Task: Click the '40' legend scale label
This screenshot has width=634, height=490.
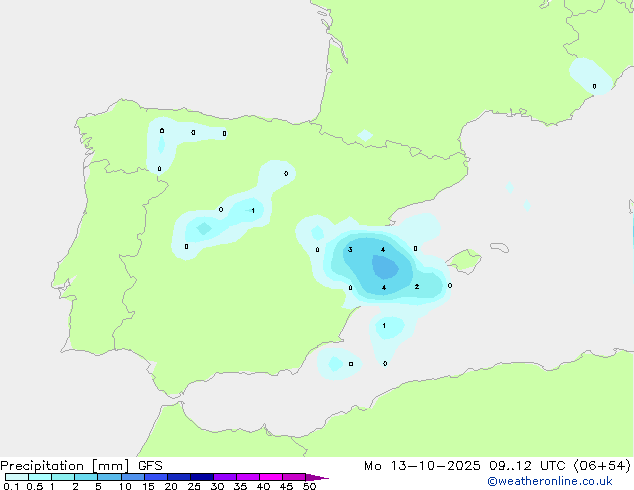Action: pos(263,486)
